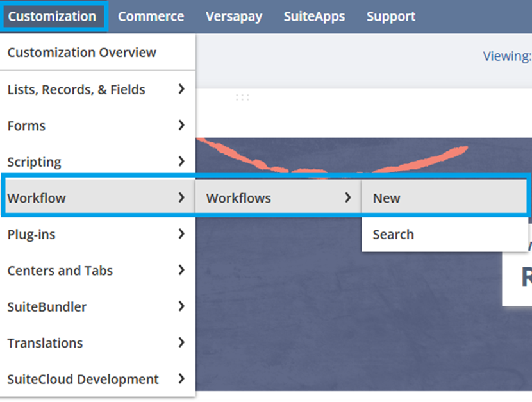
Task: Grab the dotted portlet drag handle
Action: pyautogui.click(x=242, y=97)
